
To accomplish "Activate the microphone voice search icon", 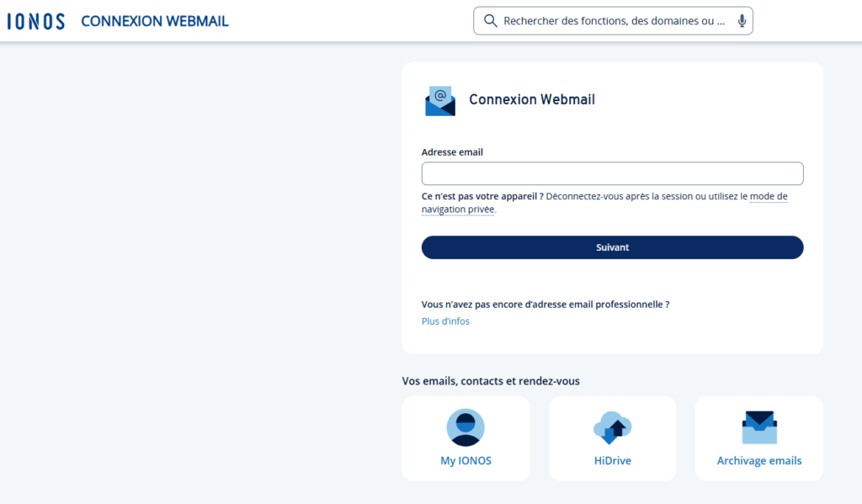I will [x=742, y=21].
